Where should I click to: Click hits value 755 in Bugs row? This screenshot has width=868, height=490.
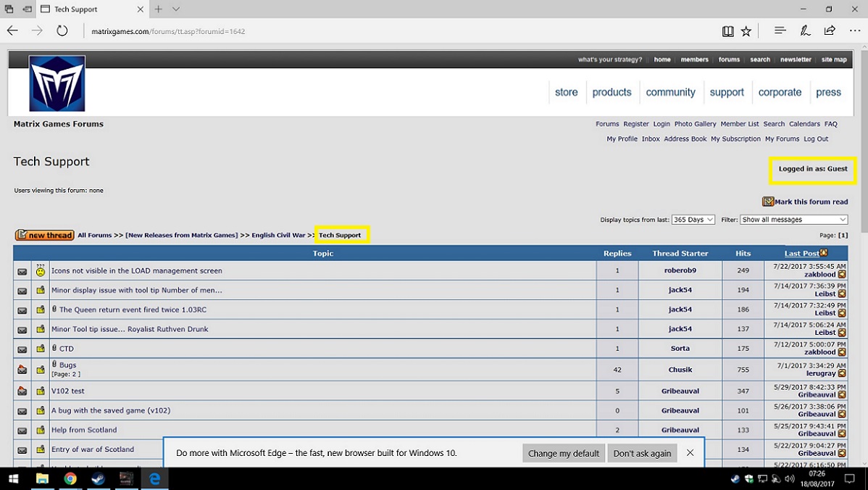[743, 370]
